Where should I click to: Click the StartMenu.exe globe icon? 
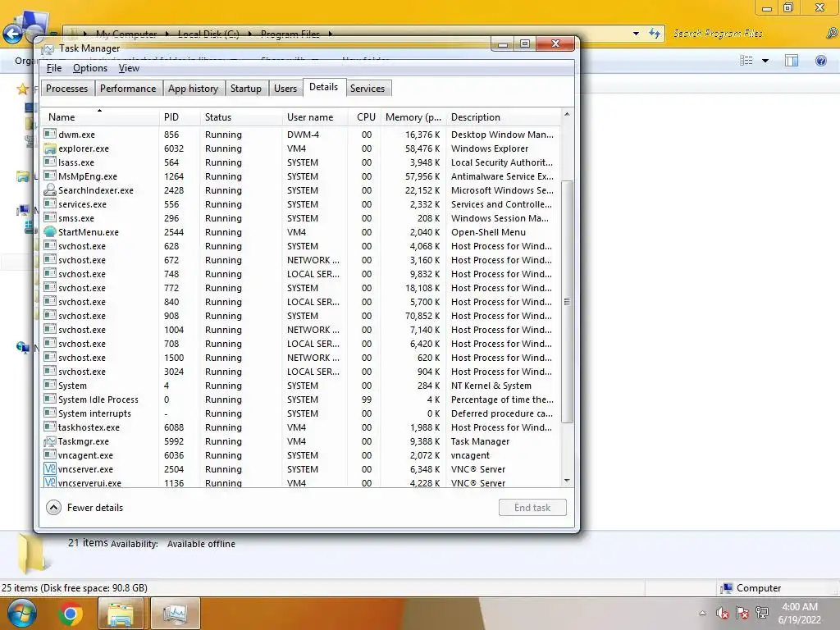pos(50,231)
